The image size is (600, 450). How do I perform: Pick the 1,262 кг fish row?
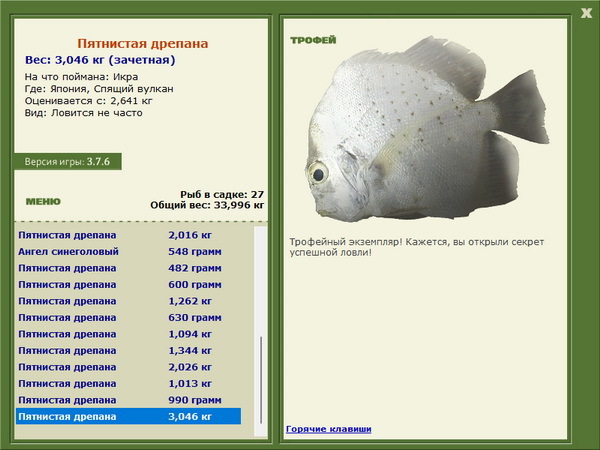[x=127, y=301]
